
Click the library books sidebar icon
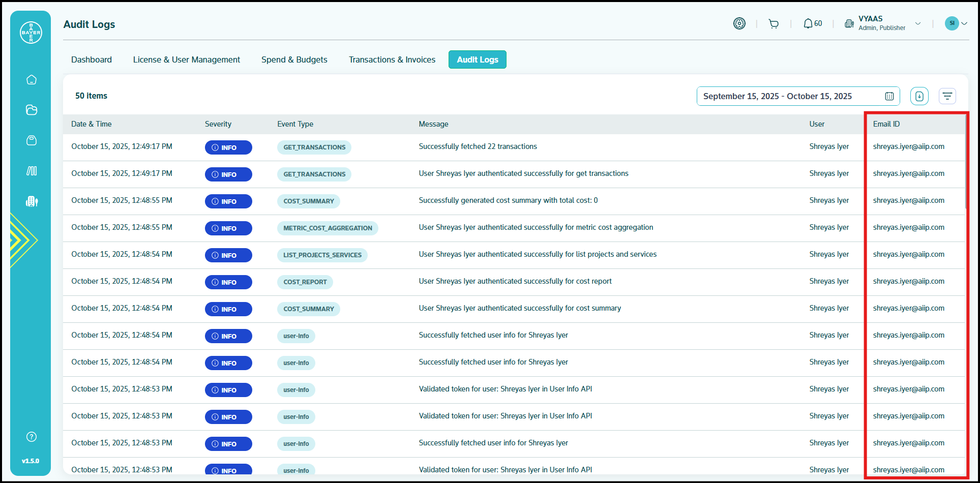point(32,171)
